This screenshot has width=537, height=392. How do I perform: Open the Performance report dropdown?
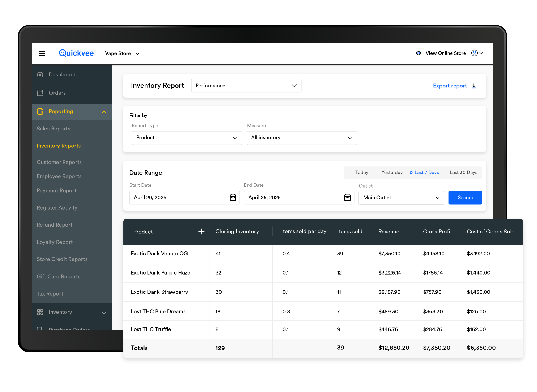point(246,86)
